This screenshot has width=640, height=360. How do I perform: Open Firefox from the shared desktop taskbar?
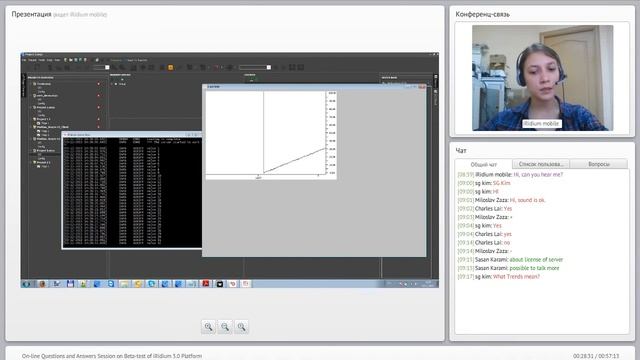pyautogui.click(x=42, y=284)
